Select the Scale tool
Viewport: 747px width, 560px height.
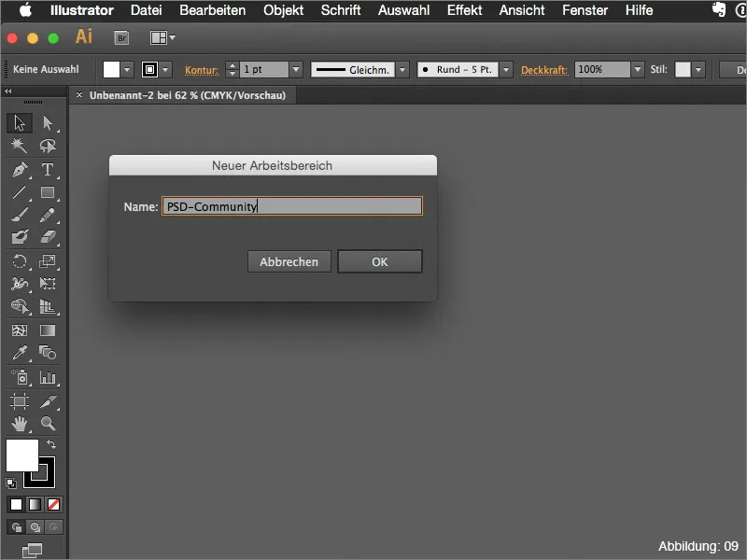coord(48,261)
